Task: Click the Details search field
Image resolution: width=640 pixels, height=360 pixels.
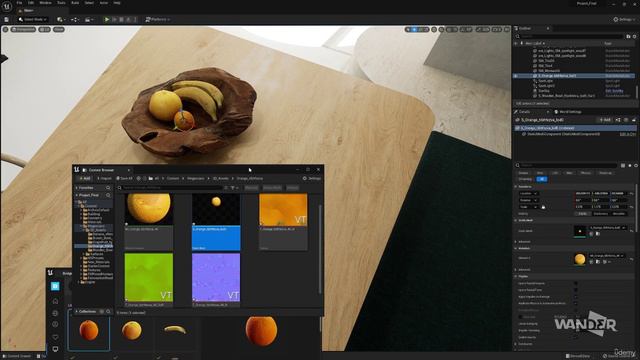Action: tap(567, 165)
